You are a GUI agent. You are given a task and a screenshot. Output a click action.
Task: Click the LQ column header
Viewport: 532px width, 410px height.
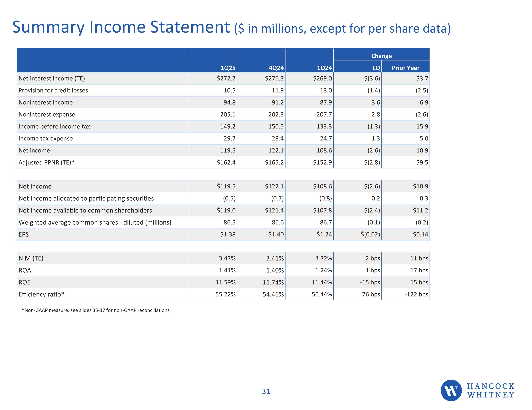376,68
